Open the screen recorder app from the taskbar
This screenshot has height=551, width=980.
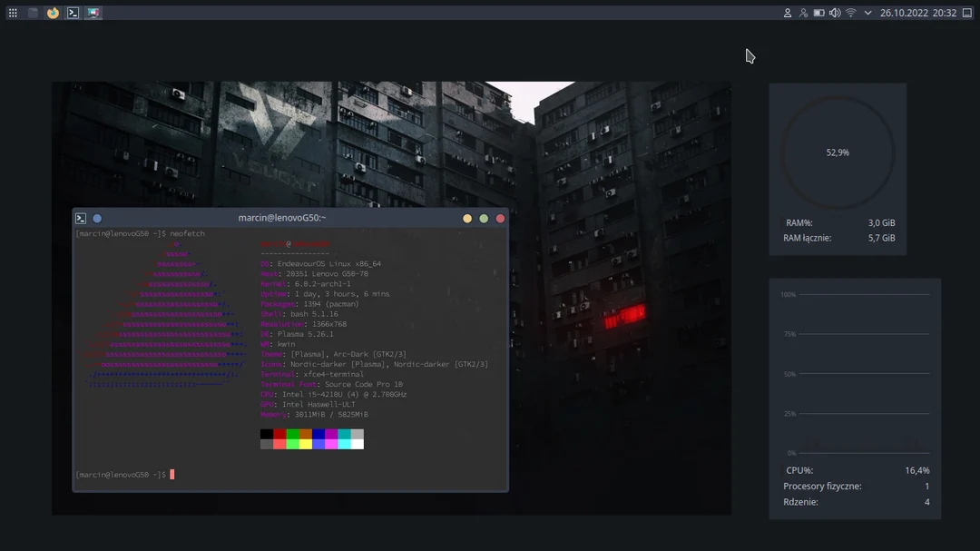tap(93, 13)
